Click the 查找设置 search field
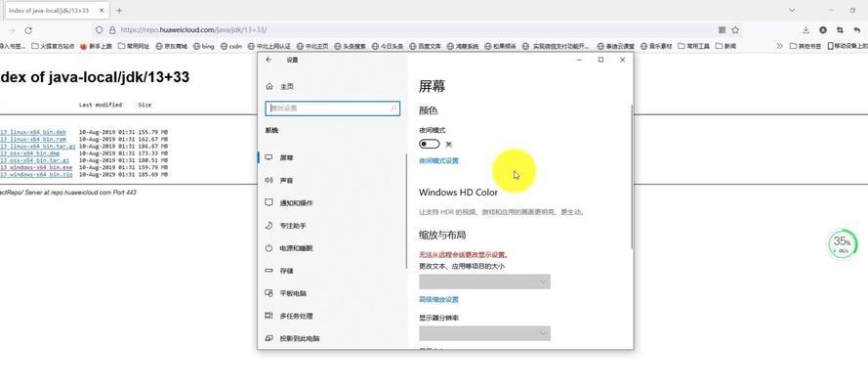The height and width of the screenshot is (391, 868). (x=332, y=108)
